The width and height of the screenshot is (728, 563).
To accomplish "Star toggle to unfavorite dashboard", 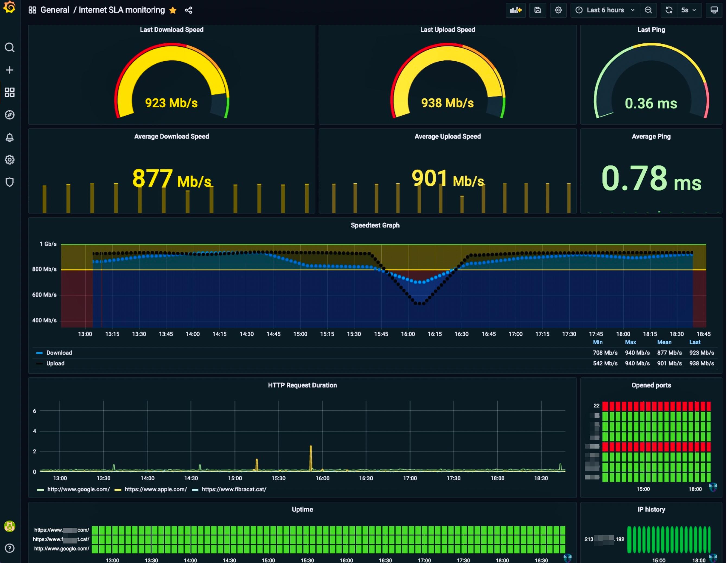I will point(173,10).
